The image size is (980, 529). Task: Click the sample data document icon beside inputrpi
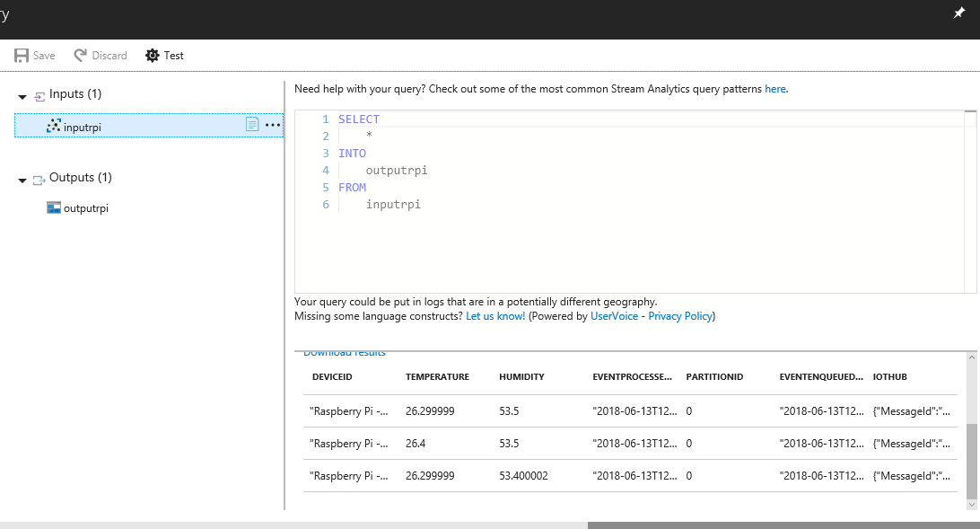252,124
